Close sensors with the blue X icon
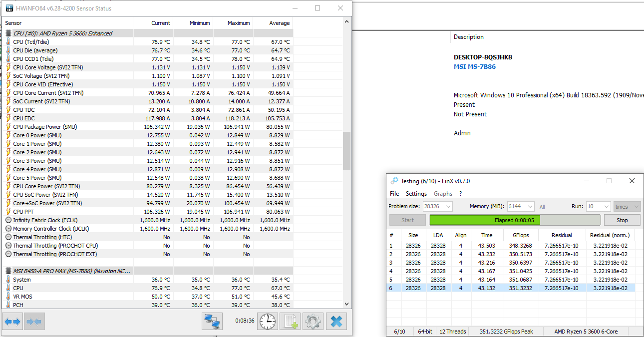Viewport: 644px width, 337px height. [x=336, y=322]
